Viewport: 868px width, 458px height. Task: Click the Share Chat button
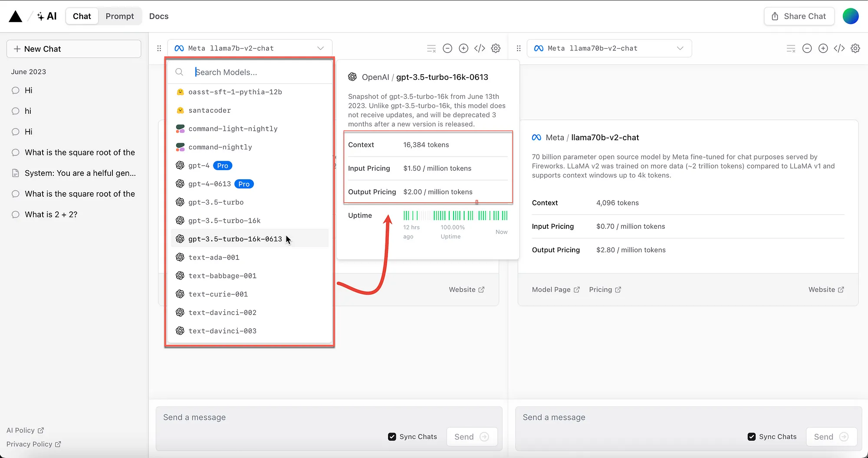click(799, 16)
